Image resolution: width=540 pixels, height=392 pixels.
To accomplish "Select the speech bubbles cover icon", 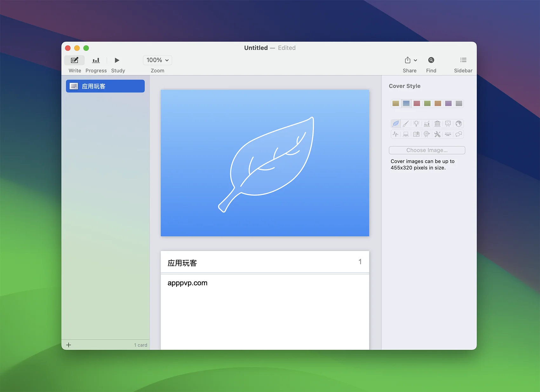I will point(458,134).
